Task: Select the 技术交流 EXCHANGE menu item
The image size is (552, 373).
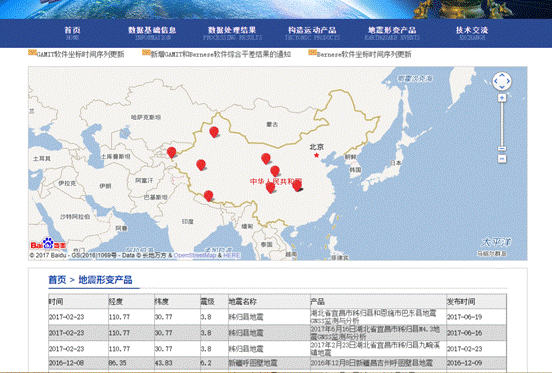Action: point(472,33)
